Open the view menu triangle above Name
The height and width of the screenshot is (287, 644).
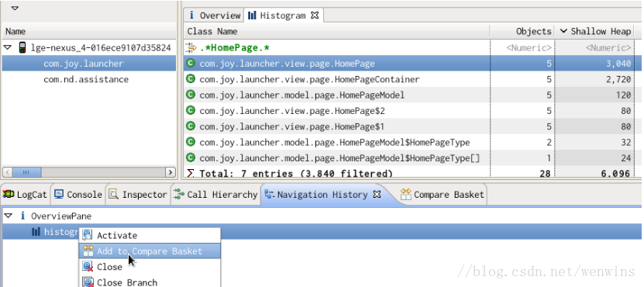pyautogui.click(x=15, y=8)
